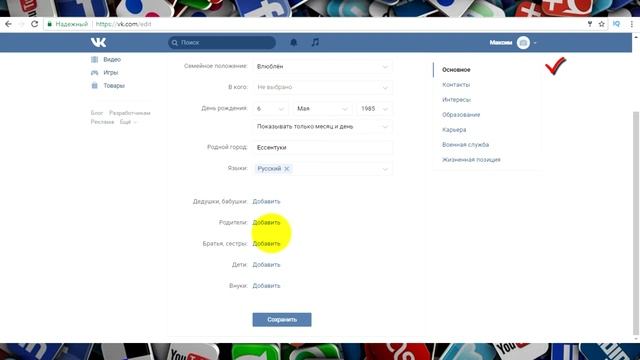The height and width of the screenshot is (360, 640).
Task: Add siblings via Братья, сестры Добавить
Action: point(266,244)
